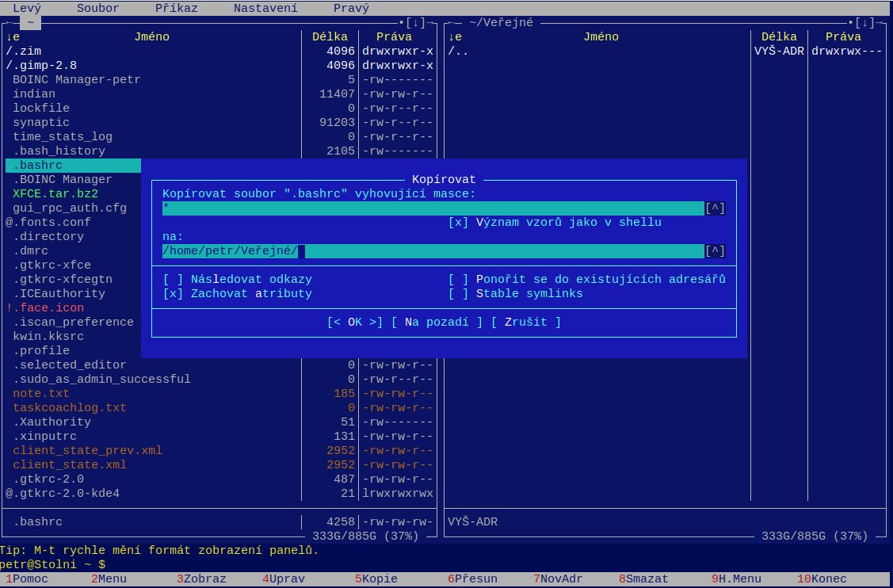Click the shell prompt 'petr@Stolni ~ $' line
Viewport: 893px width, 588px height.
tap(52, 565)
